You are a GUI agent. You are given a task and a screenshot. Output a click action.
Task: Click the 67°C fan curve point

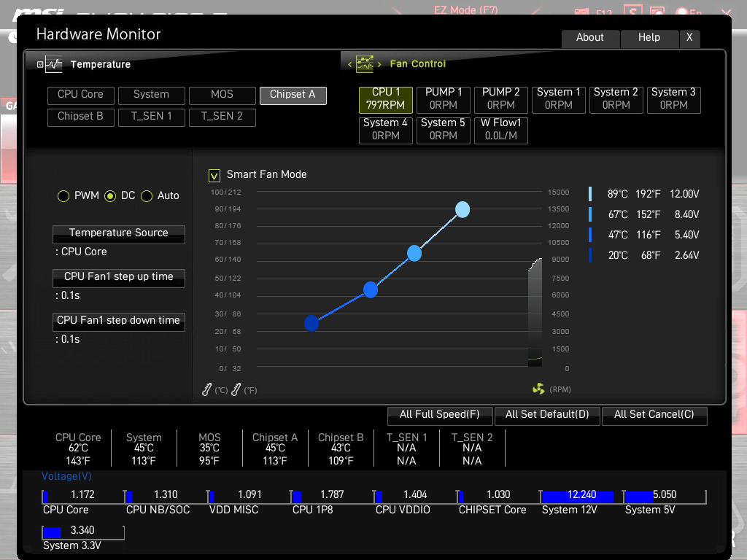[x=414, y=253]
